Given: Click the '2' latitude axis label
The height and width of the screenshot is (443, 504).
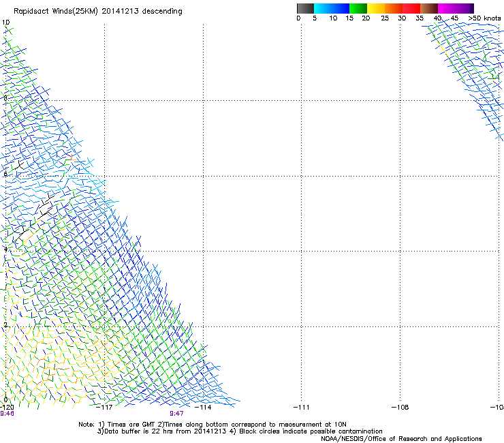Looking at the screenshot, I should pyautogui.click(x=5, y=325).
